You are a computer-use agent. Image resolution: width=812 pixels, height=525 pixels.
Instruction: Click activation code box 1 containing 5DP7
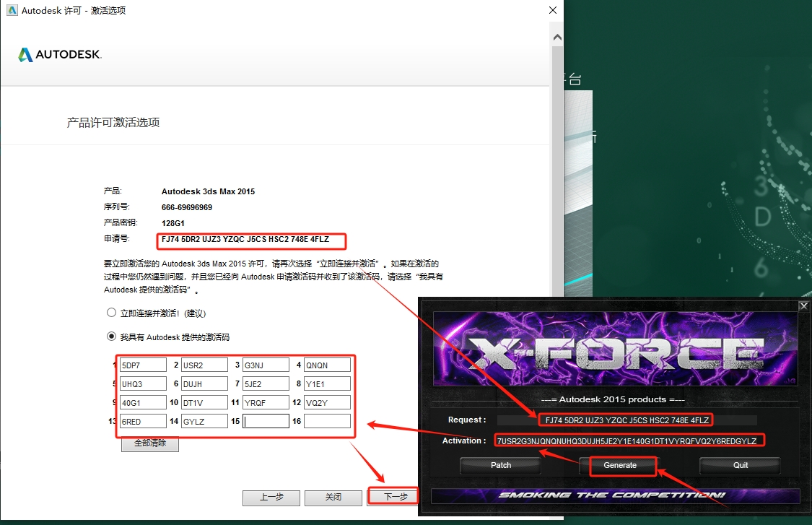143,365
